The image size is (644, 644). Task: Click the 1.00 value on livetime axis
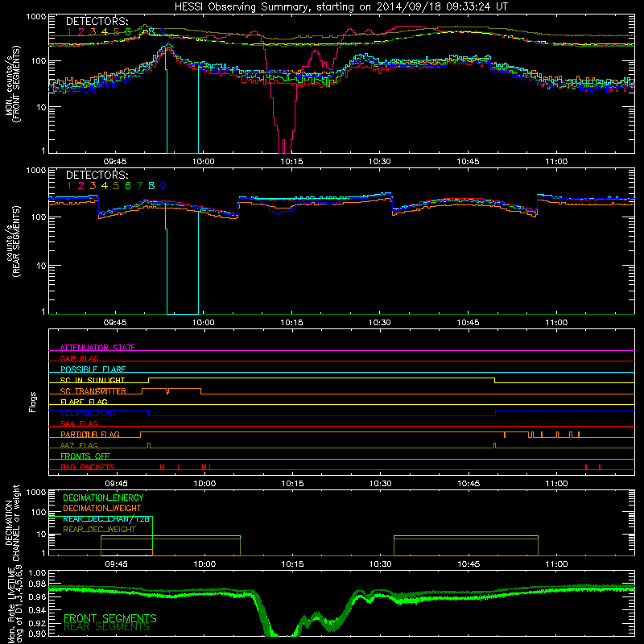tap(37, 573)
